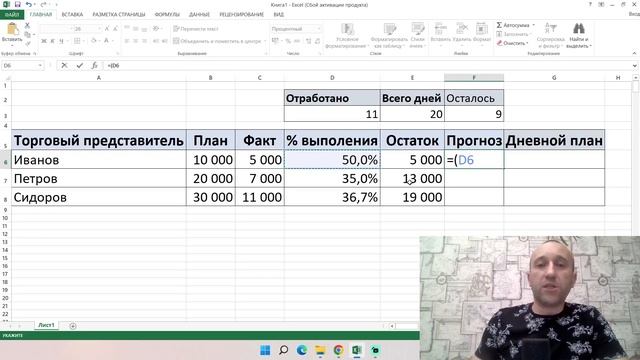Switch to the ДАННЫЕ tab
Image resolution: width=640 pixels, height=360 pixels.
(199, 14)
